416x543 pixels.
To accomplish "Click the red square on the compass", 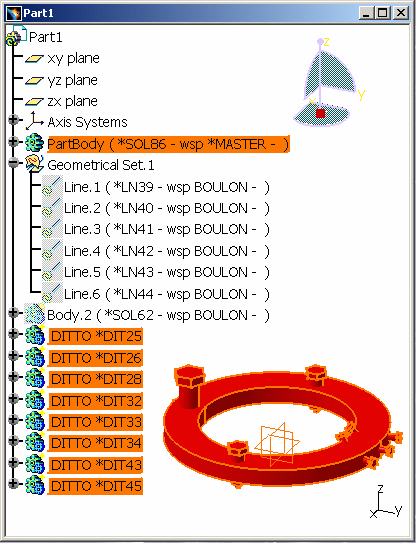I will click(320, 113).
